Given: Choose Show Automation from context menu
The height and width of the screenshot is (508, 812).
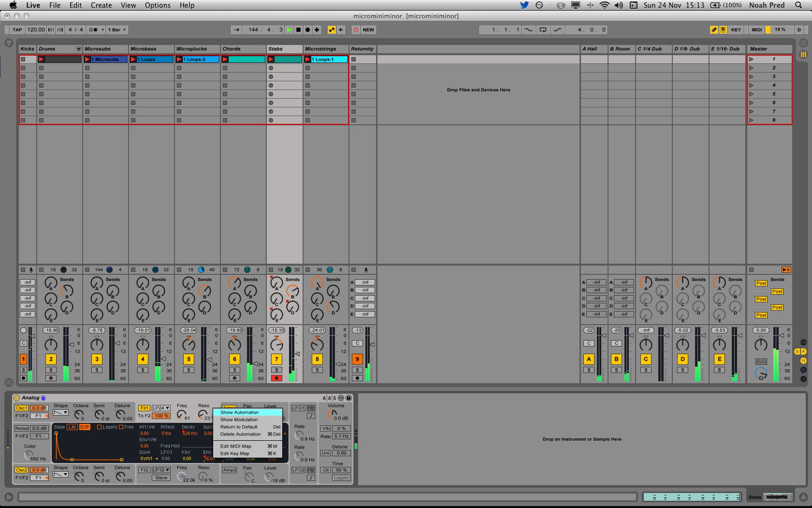Looking at the screenshot, I should 247,412.
